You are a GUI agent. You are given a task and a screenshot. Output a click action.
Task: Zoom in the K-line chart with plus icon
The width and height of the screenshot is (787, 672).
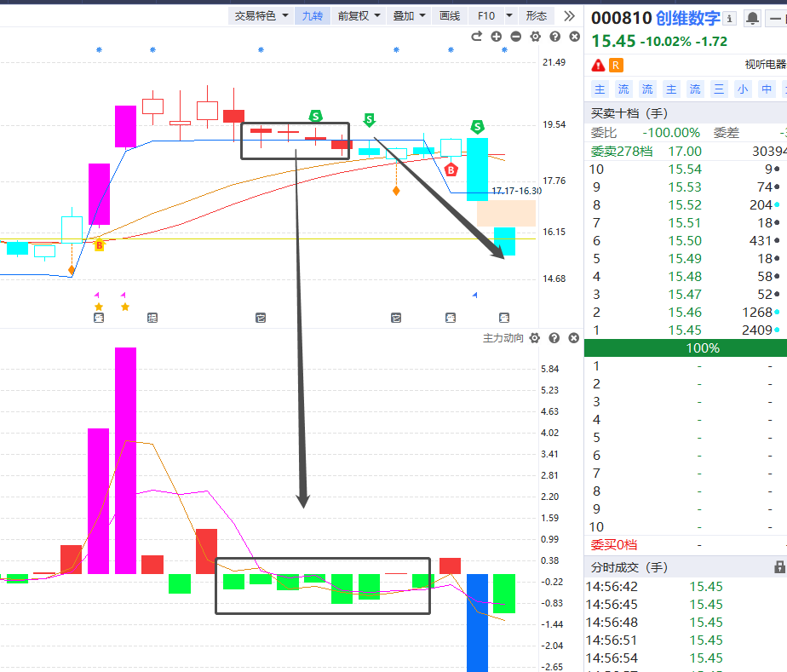tap(497, 37)
